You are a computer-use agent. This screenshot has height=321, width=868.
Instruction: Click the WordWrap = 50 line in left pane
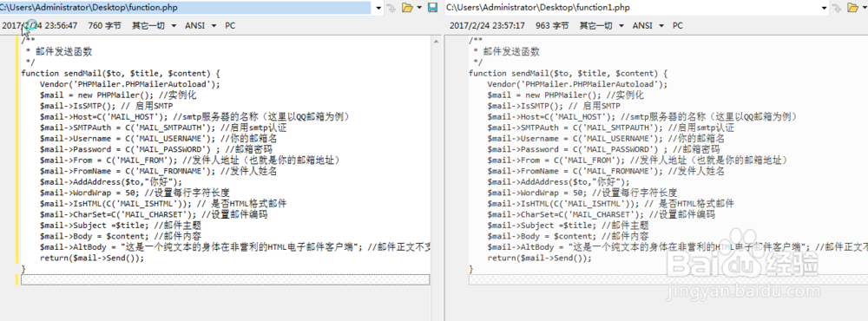[135, 193]
